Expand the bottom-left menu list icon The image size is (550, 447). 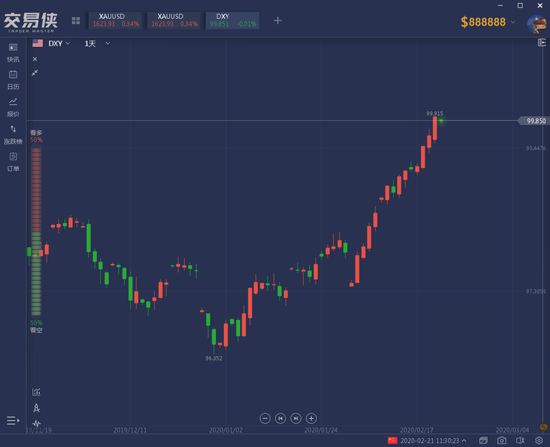(x=13, y=420)
